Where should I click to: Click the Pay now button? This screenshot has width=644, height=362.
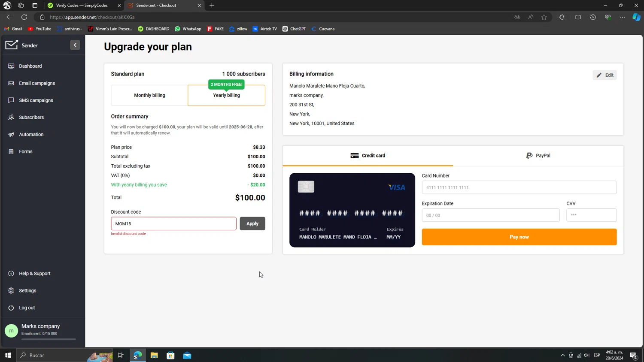(x=519, y=237)
